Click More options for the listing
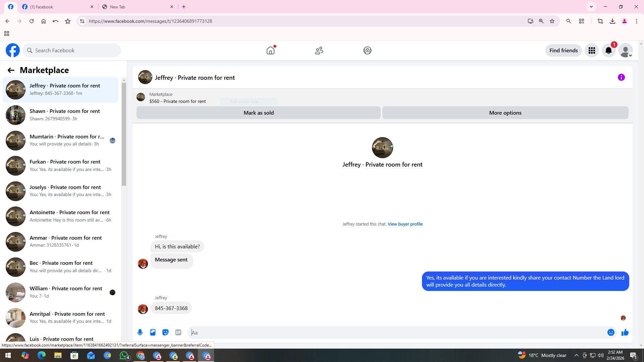Image resolution: width=644 pixels, height=362 pixels. coord(505,113)
